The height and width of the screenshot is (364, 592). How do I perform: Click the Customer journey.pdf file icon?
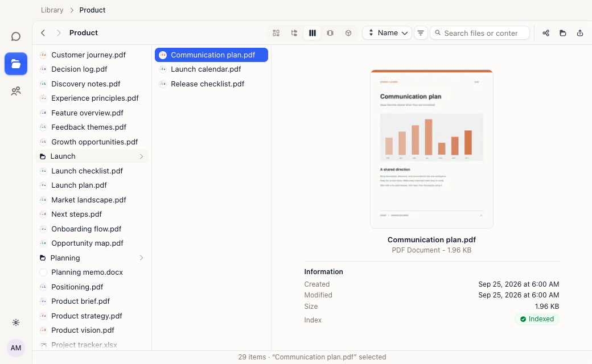43,55
